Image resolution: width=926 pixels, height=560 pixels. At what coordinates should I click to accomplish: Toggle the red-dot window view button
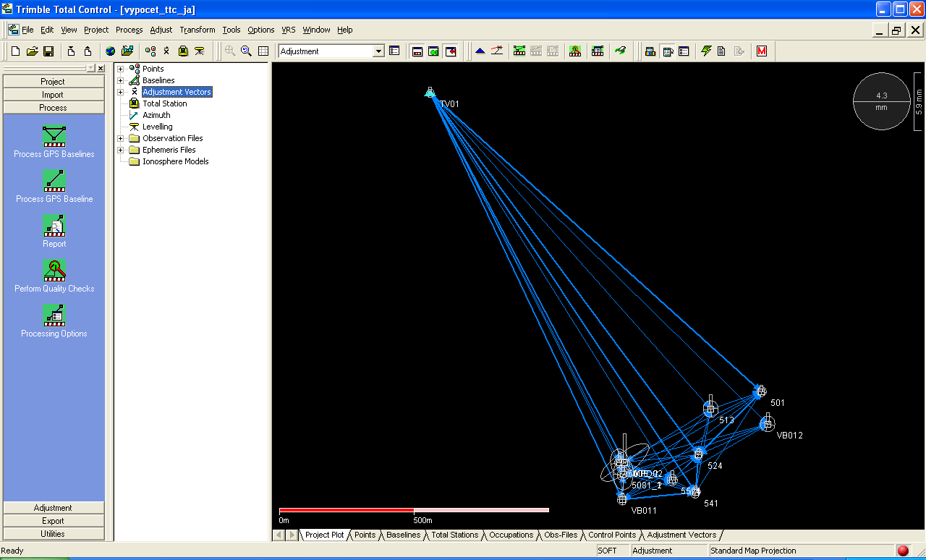tap(451, 51)
